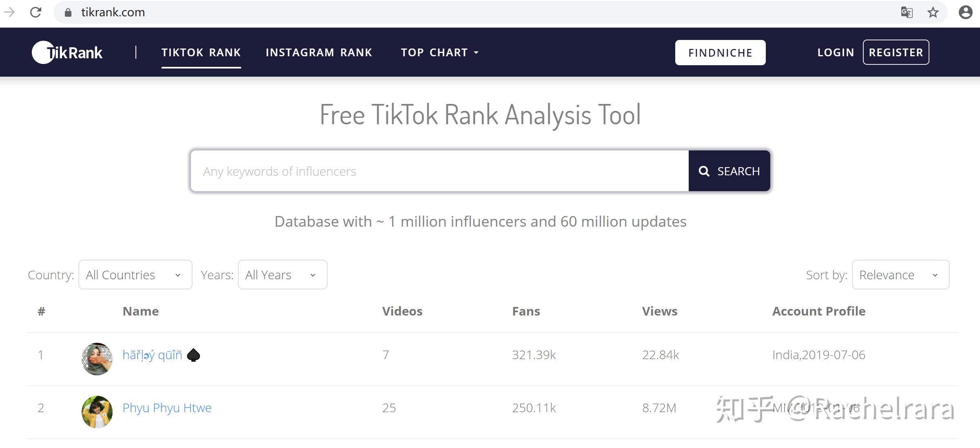Viewport: 980px width, 448px height.
Task: Expand the Top Chart menu
Action: pyautogui.click(x=440, y=53)
